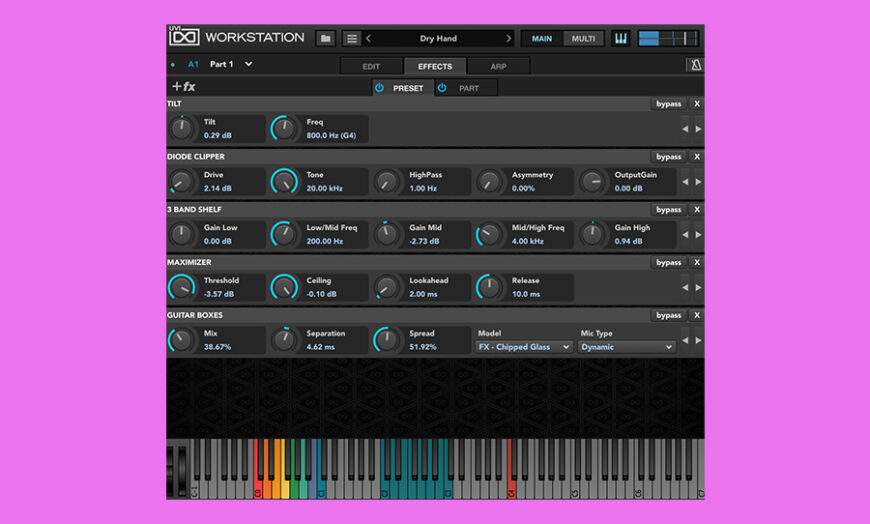The width and height of the screenshot is (870, 524).
Task: Bypass the Guitar Boxes effect
Action: click(x=668, y=315)
